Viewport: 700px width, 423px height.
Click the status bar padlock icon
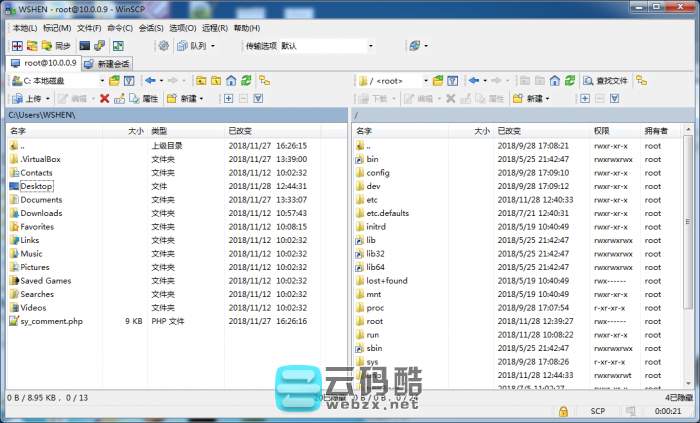coord(563,411)
